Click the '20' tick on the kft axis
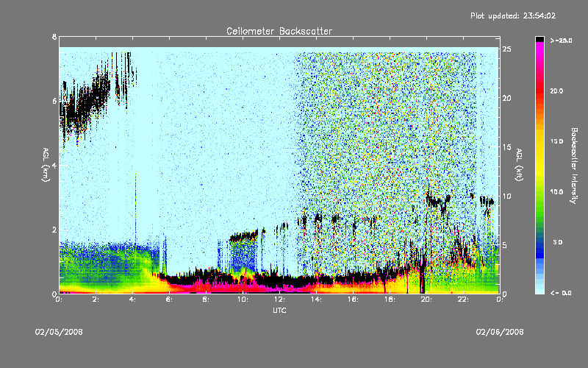The width and height of the screenshot is (588, 368). [x=507, y=98]
